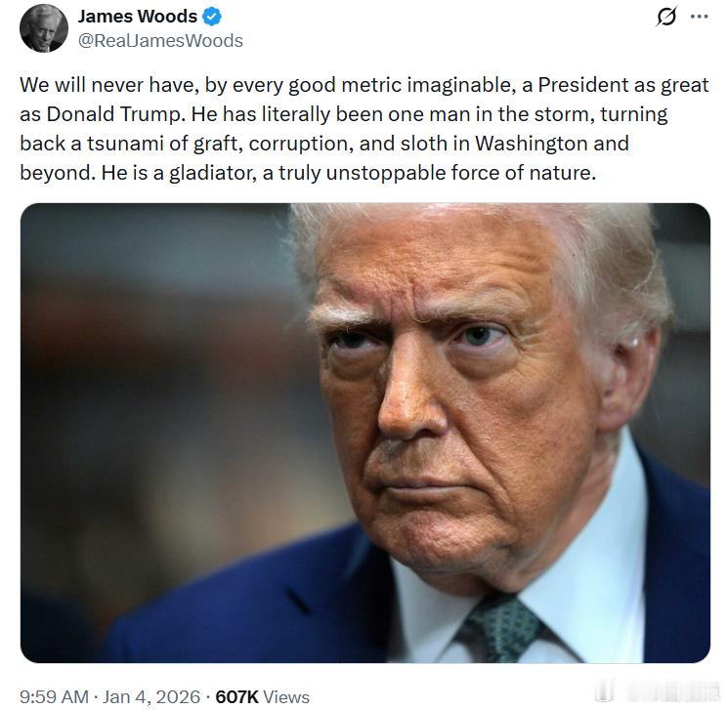The width and height of the screenshot is (728, 710).
Task: Click the word "gladiator" in the post text
Action: [212, 173]
